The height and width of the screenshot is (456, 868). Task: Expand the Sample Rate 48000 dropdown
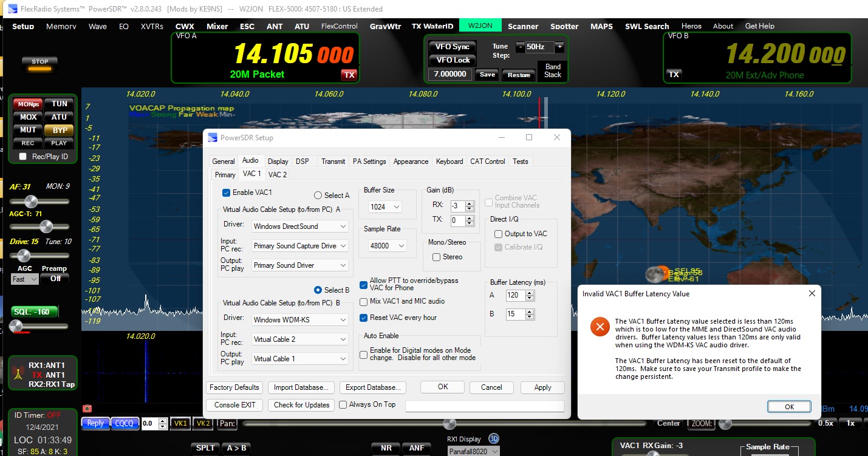click(388, 246)
